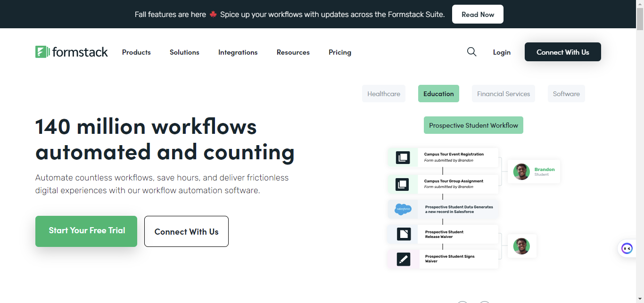Screen dimensions: 644x303
Task: Open the Resources menu
Action: [293, 52]
